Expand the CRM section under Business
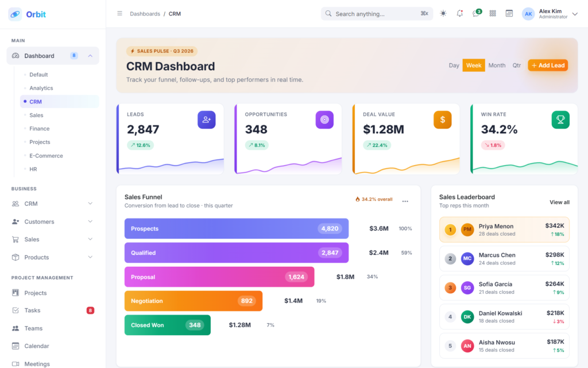This screenshot has width=588, height=368. (90, 204)
